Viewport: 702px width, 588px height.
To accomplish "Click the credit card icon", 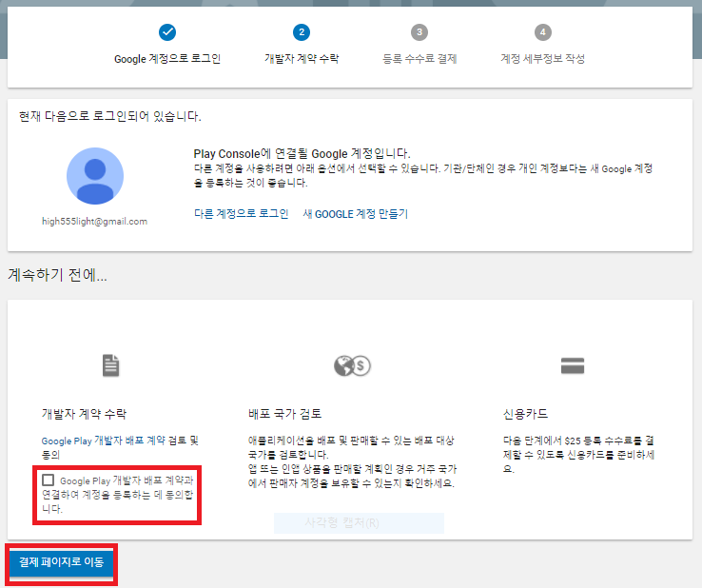I will pos(573,365).
